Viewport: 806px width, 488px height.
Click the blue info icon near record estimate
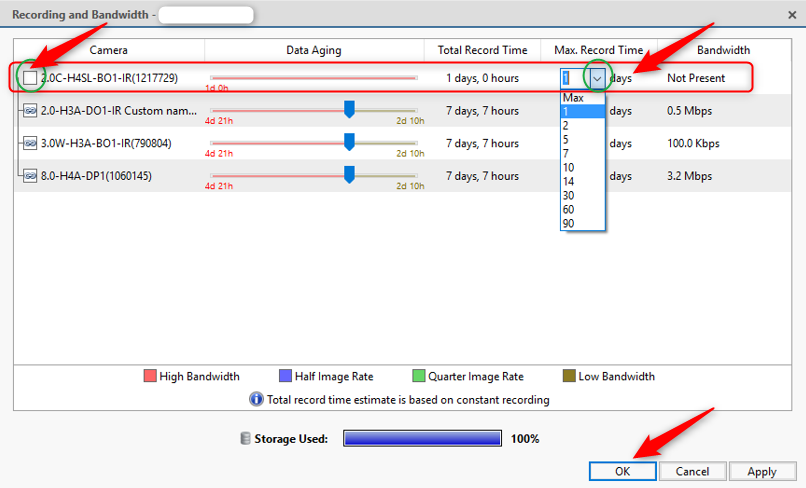[256, 399]
